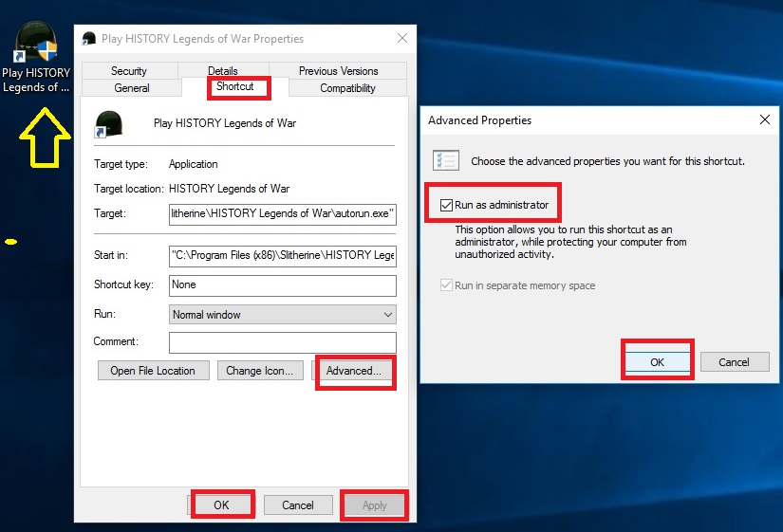783x532 pixels.
Task: Click Cancel in Advanced Properties dialog
Action: tap(734, 362)
